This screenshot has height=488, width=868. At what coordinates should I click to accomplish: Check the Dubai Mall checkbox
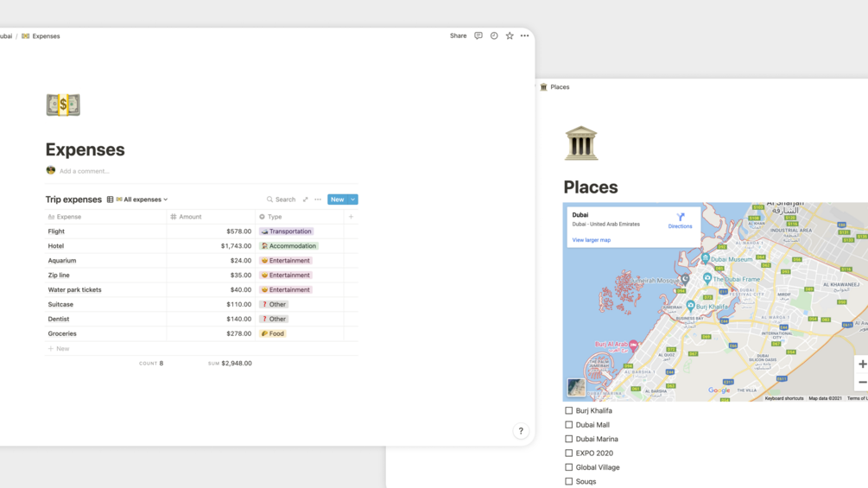[x=568, y=425]
